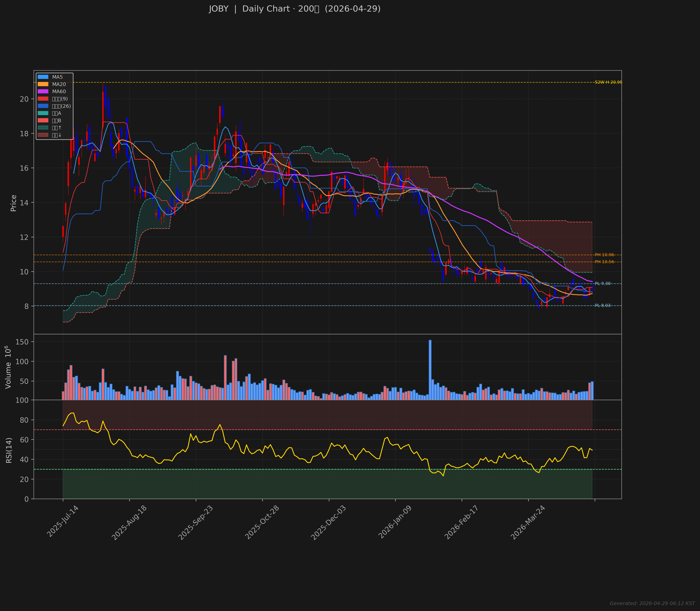Click the 2025-Sep-23 date axis label
Viewport: 700px width, 611px height.
coord(195,522)
